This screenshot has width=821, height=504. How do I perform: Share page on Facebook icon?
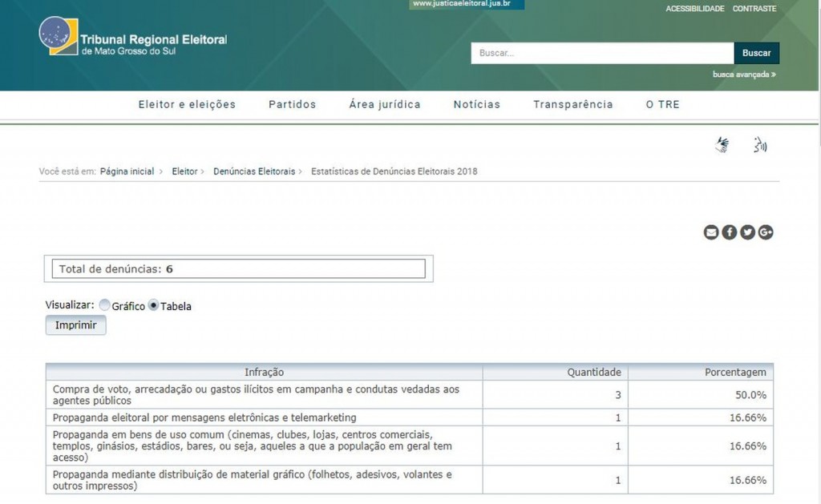tap(729, 232)
